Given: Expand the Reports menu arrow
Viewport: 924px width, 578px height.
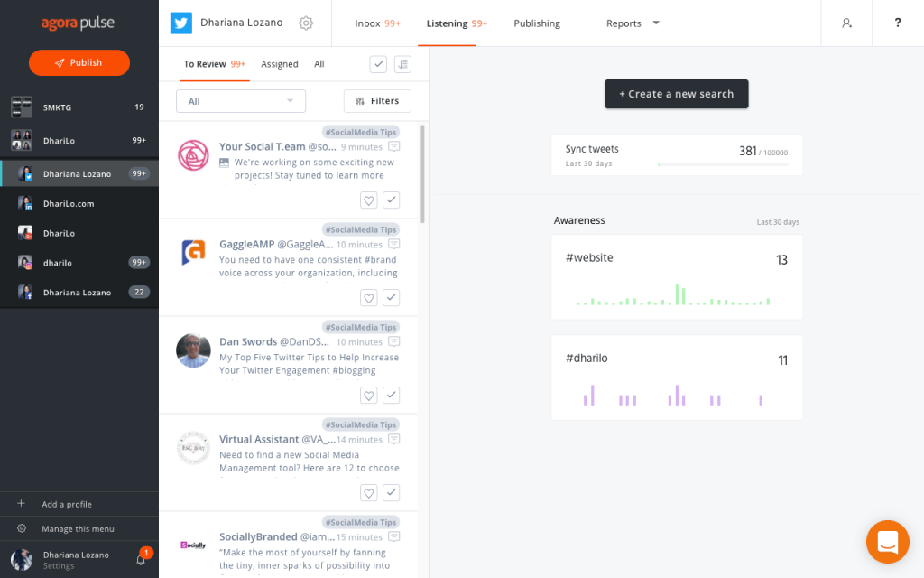Looking at the screenshot, I should (x=656, y=23).
